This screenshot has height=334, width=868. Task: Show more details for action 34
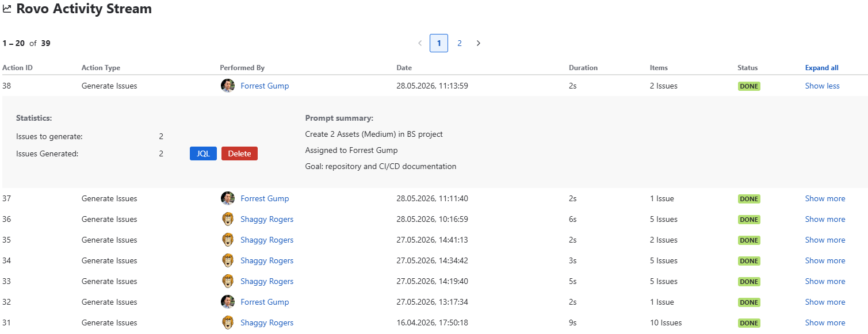[x=825, y=260]
